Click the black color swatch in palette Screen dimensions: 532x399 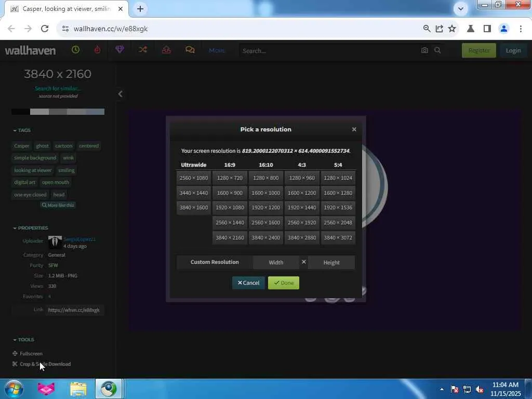click(21, 112)
